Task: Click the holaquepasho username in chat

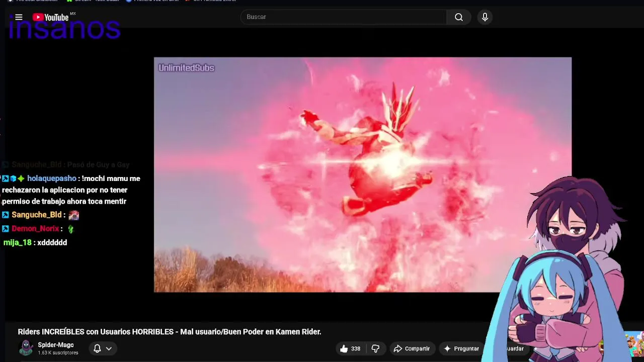Action: [52, 178]
